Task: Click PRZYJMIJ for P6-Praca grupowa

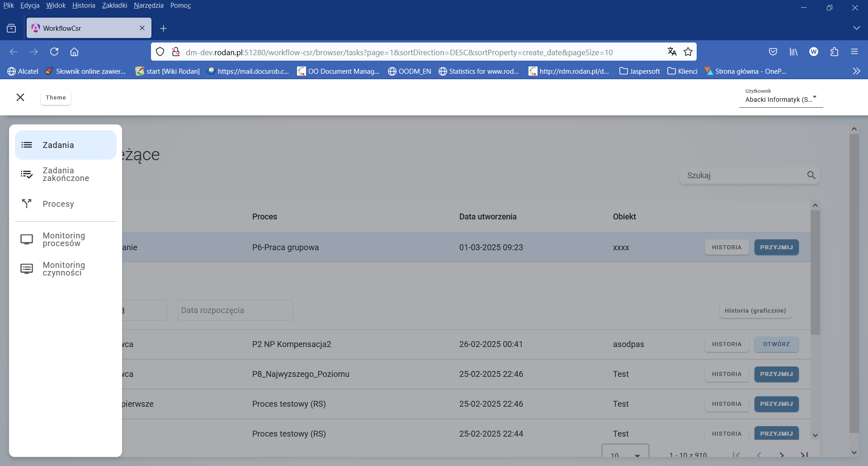Action: click(776, 247)
